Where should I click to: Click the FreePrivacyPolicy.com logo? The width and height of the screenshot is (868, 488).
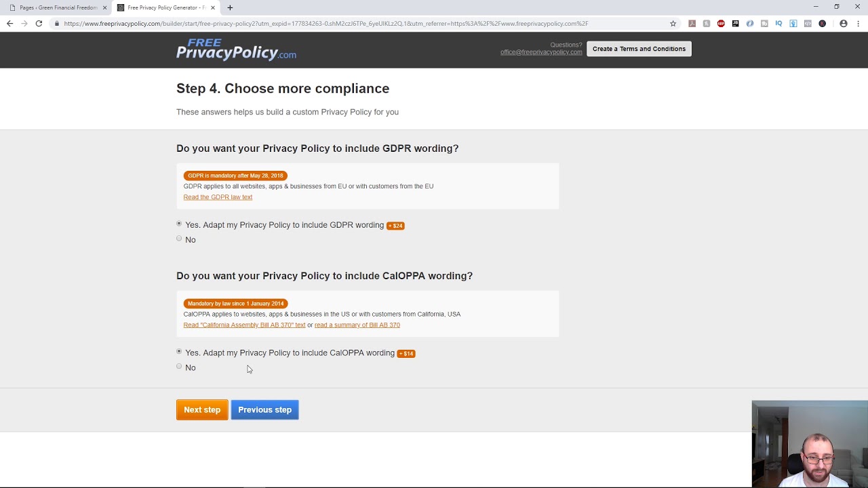236,49
